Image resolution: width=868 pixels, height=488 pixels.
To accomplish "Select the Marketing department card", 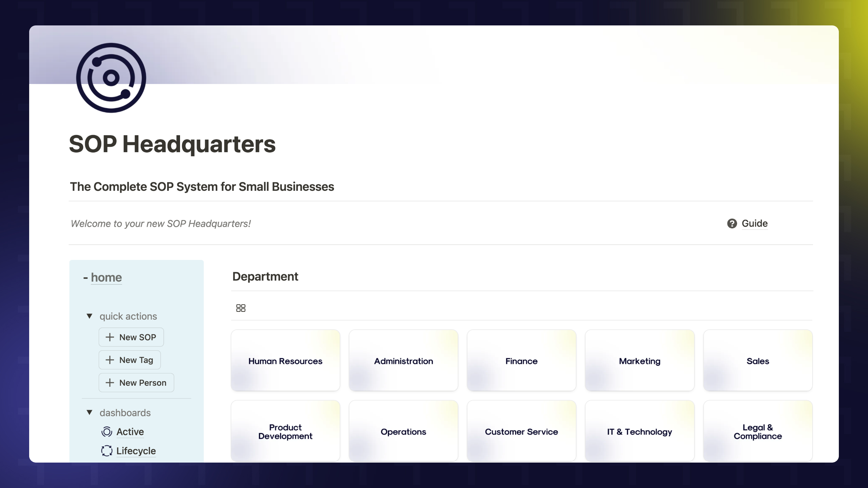I will (x=639, y=361).
